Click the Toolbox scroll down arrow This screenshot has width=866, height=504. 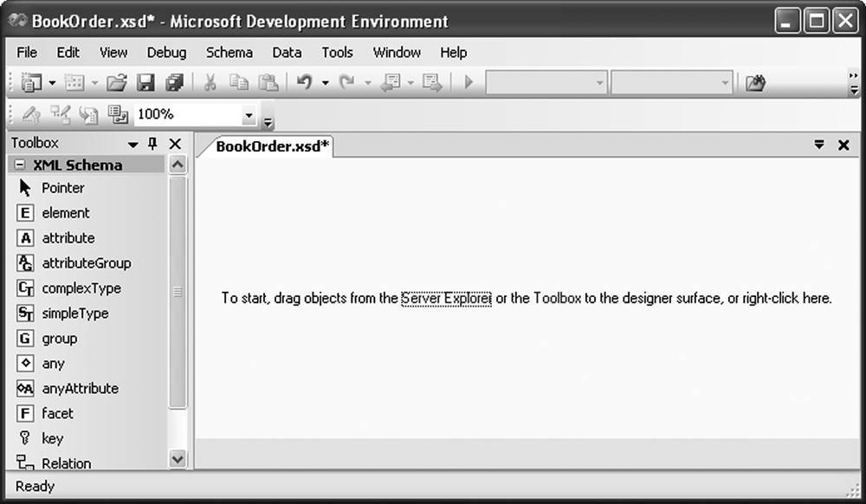pyautogui.click(x=178, y=459)
